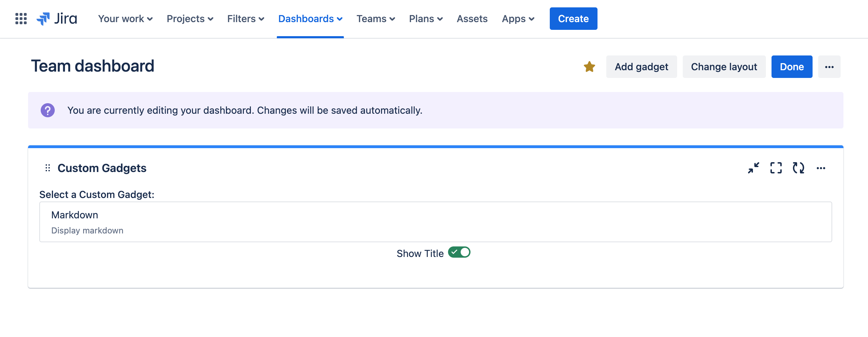Turn off the Show Title toggle
The width and height of the screenshot is (868, 337).
459,252
